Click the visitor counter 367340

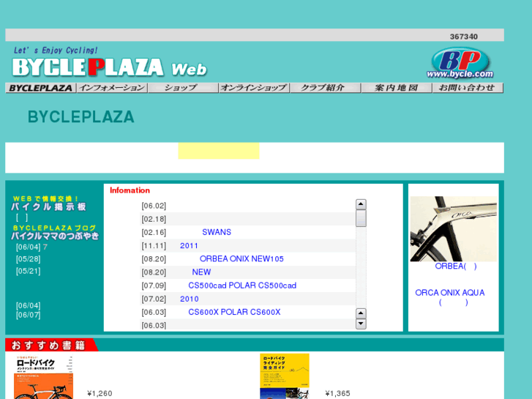pos(464,37)
